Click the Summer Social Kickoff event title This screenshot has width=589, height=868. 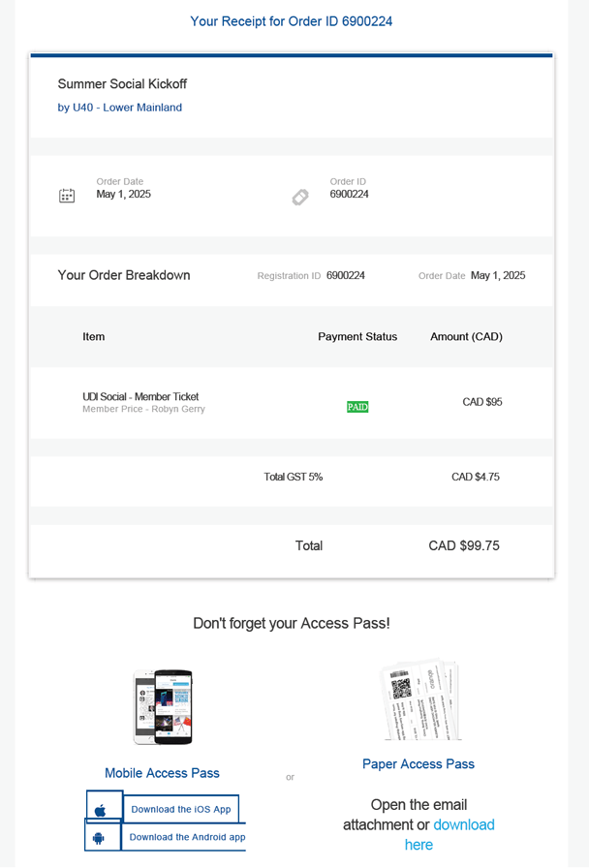coord(122,84)
